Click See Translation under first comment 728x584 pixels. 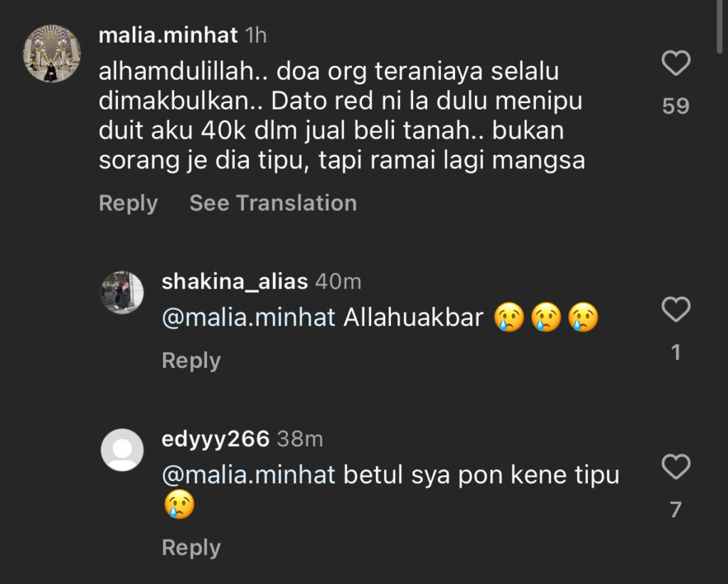[273, 203]
